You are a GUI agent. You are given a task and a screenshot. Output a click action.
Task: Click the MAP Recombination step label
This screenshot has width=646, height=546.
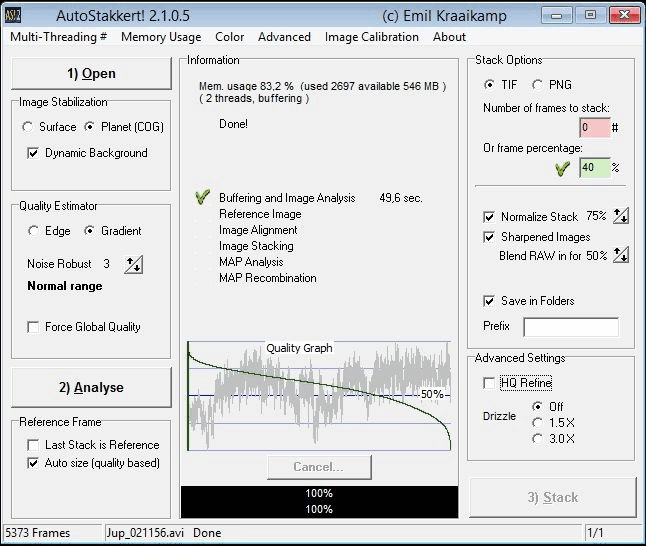pyautogui.click(x=268, y=278)
